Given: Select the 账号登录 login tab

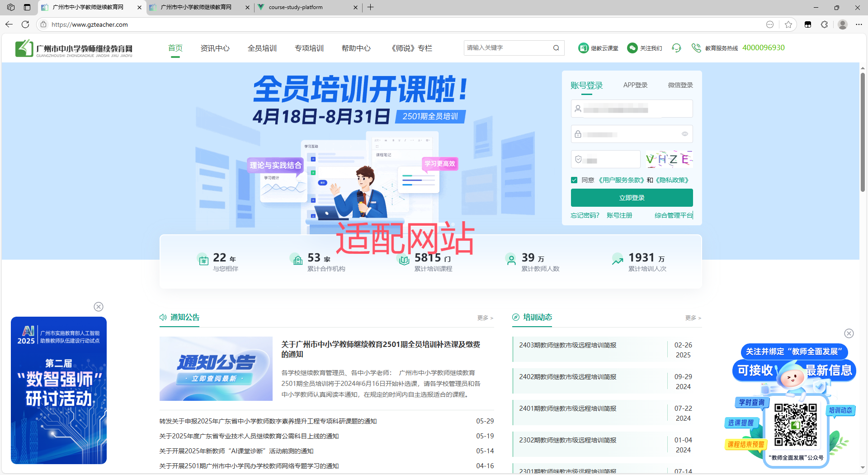Looking at the screenshot, I should click(586, 85).
